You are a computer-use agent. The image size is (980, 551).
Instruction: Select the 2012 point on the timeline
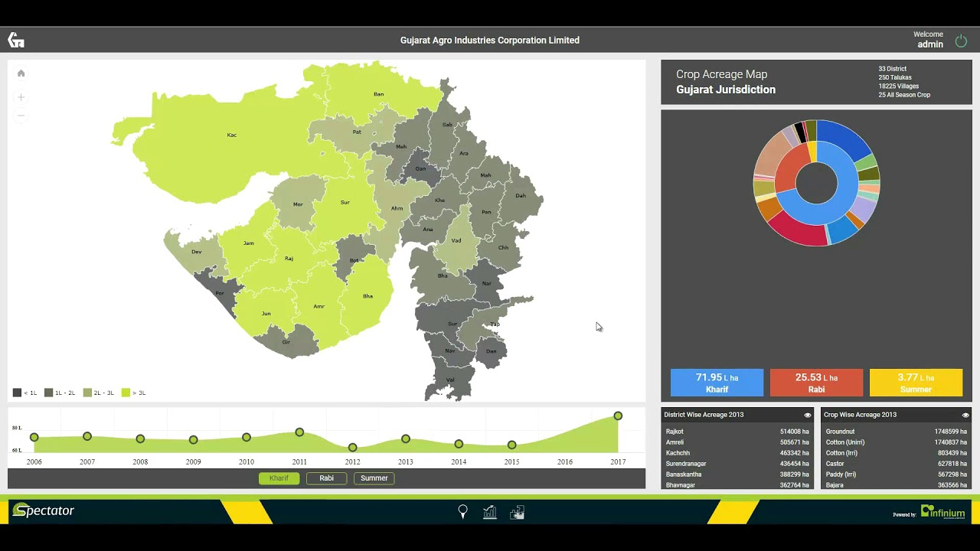click(352, 447)
